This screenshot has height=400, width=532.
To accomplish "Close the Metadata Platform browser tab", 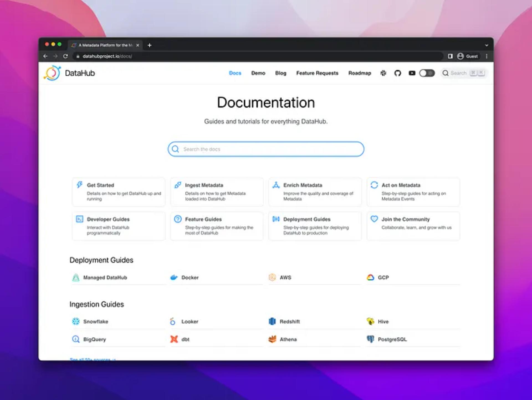I will tap(138, 45).
